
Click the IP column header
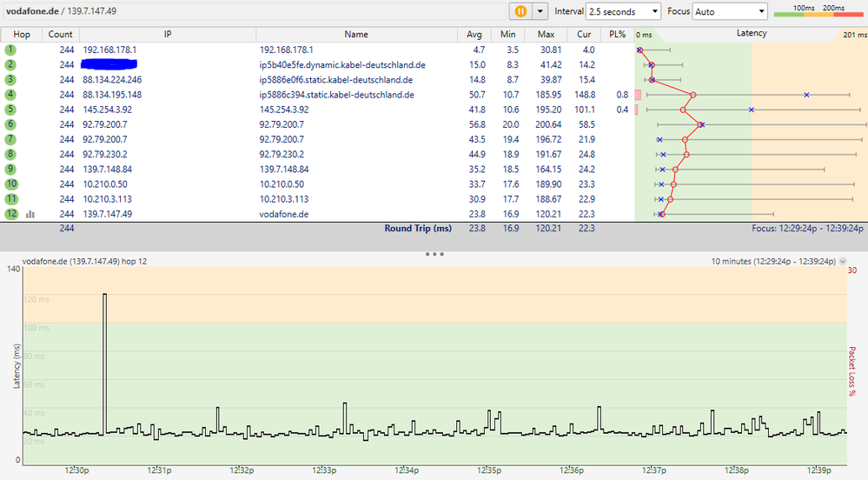click(168, 35)
